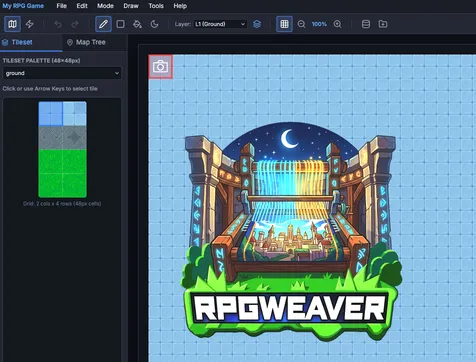The image size is (476, 362).
Task: Select the light blue tile in the palette
Action: pos(74,114)
